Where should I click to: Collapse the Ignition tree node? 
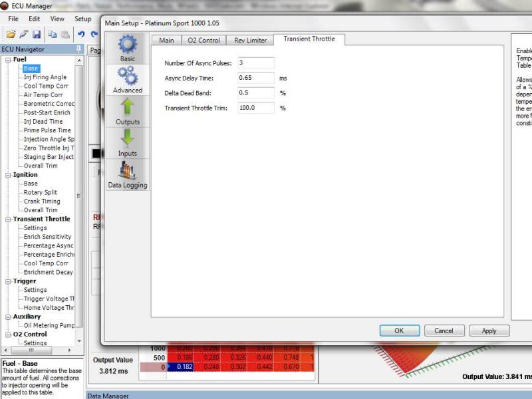pos(8,176)
